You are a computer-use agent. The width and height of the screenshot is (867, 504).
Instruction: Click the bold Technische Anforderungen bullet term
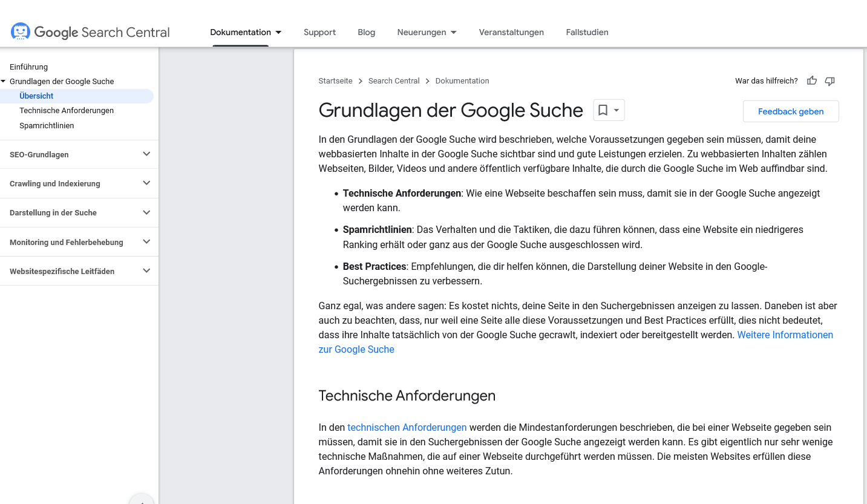click(402, 194)
